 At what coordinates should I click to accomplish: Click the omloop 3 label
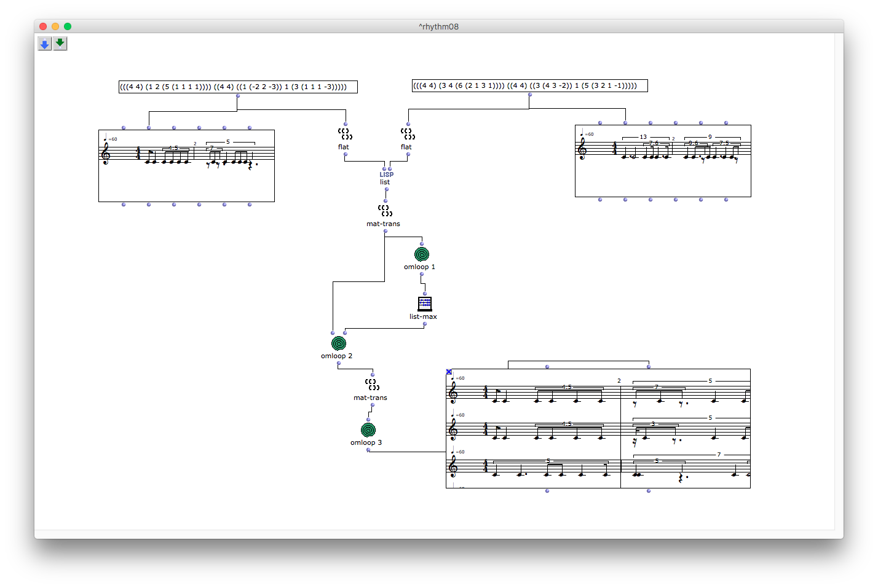366,442
